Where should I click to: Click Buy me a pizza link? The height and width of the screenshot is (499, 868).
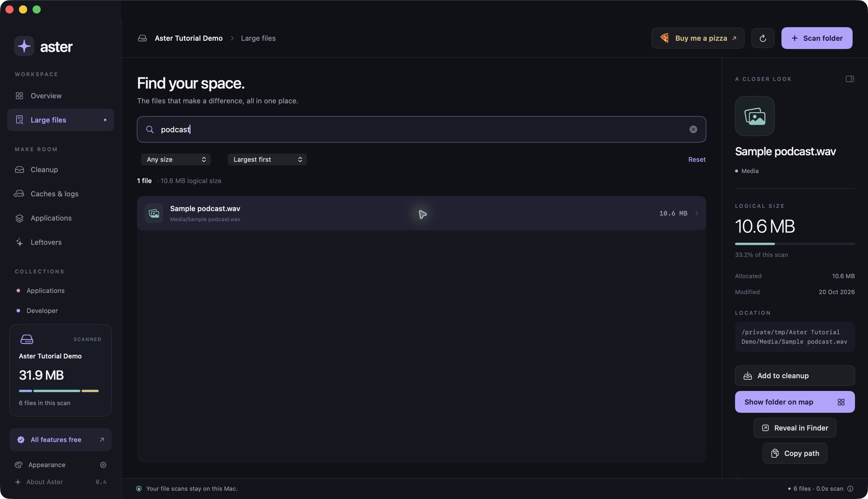(x=698, y=38)
